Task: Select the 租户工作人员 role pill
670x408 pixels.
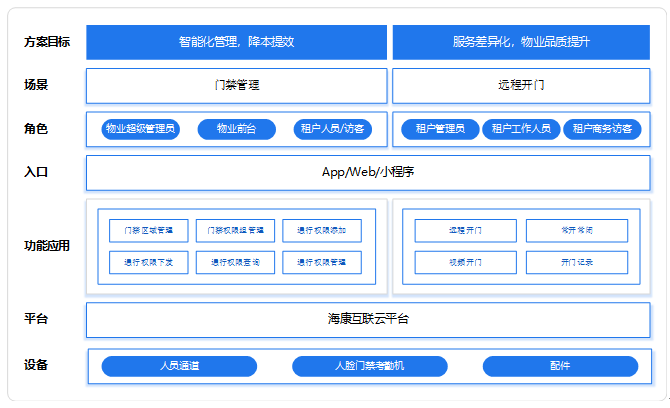Action: click(x=520, y=129)
